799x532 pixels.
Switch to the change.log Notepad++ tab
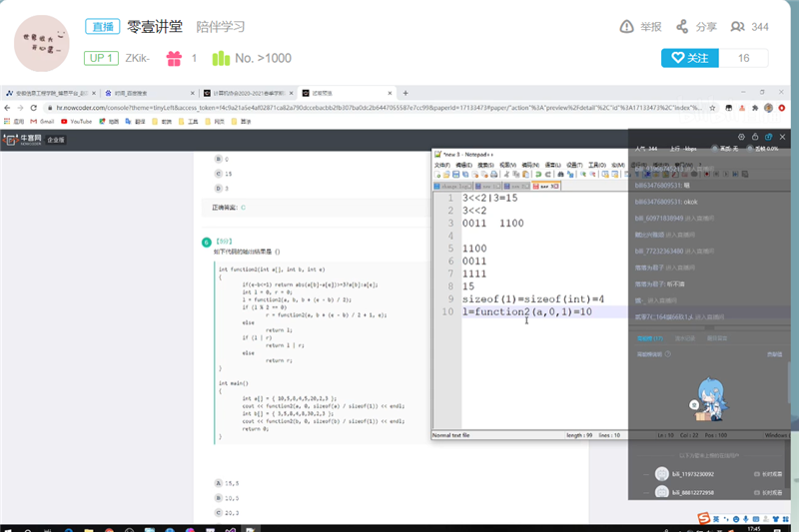453,186
